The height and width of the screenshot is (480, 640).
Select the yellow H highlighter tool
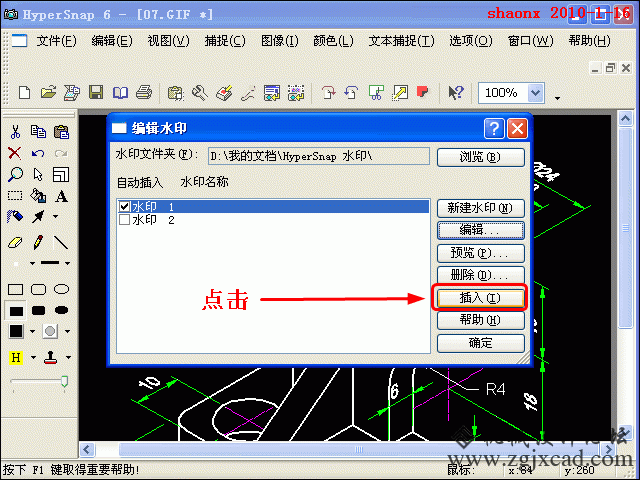click(x=16, y=358)
